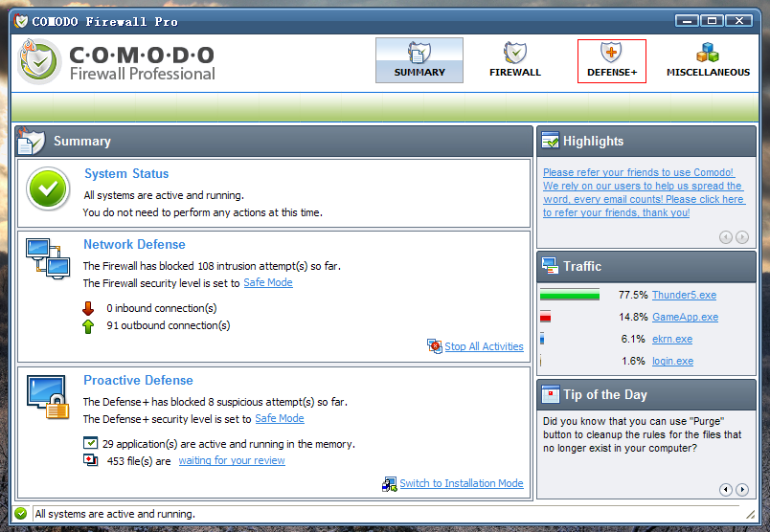
Task: Click the green outbound connections arrow icon
Action: (88, 326)
